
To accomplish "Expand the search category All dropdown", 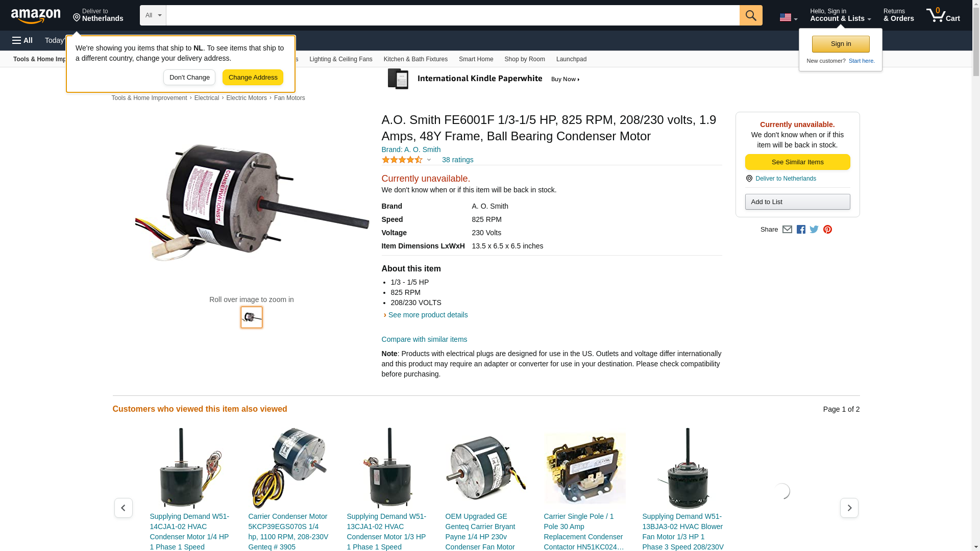I will (153, 15).
